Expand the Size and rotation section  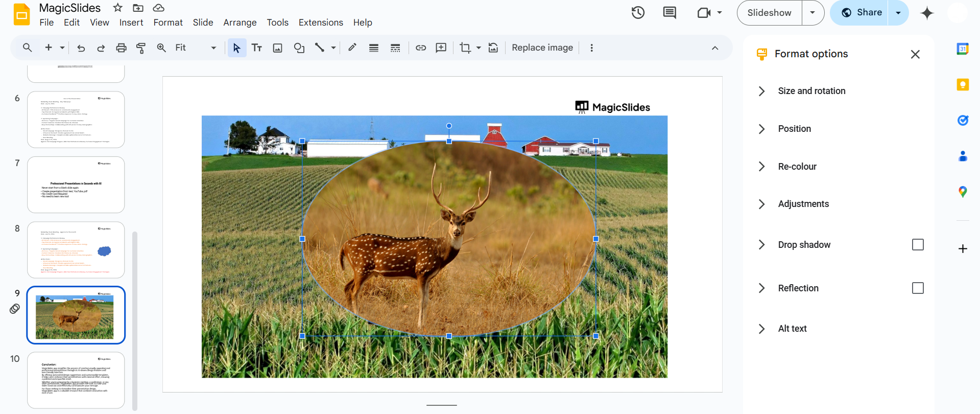click(x=811, y=91)
